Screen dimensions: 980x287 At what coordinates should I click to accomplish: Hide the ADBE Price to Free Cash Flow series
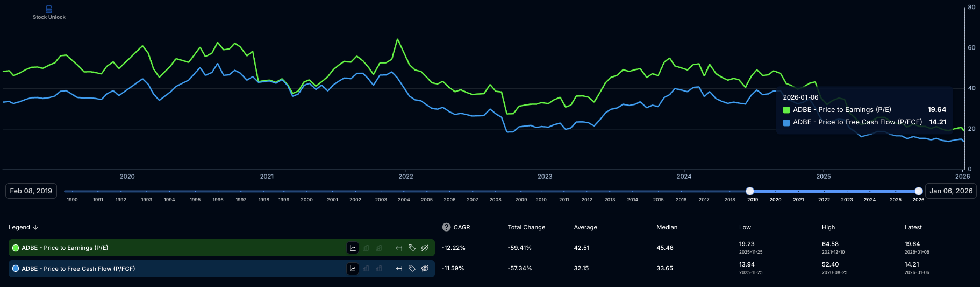pyautogui.click(x=425, y=268)
